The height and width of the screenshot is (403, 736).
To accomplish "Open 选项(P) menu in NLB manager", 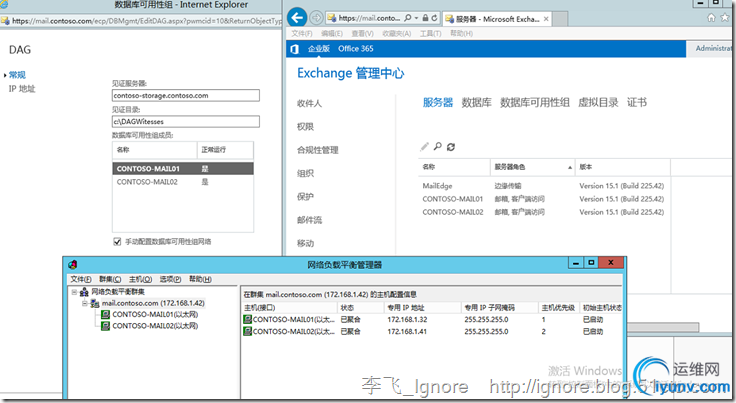I will click(170, 279).
